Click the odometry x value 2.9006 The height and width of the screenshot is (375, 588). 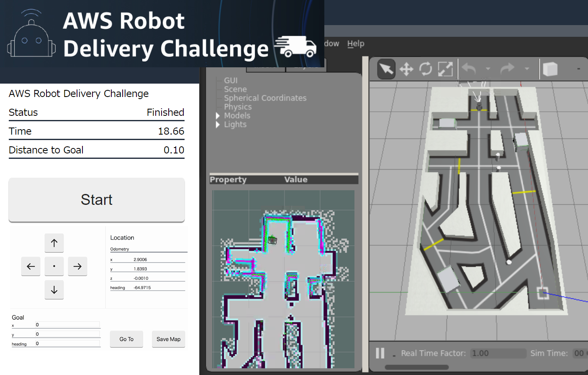click(140, 260)
